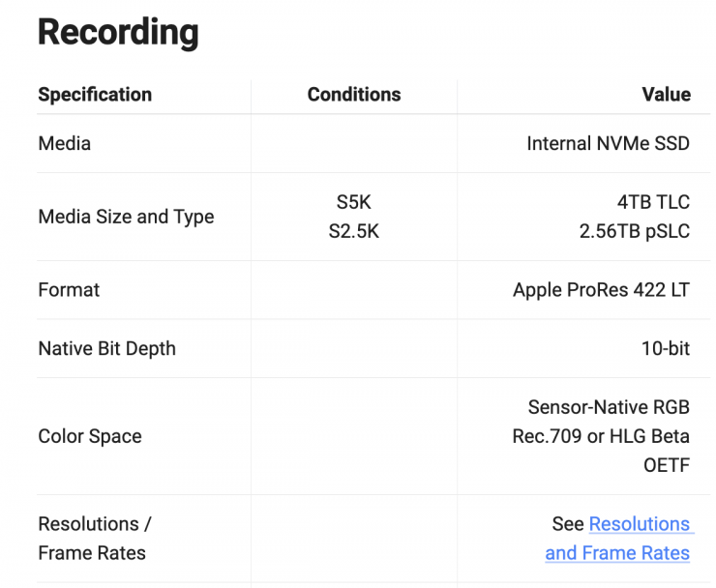Click the Media Size and Type label
The height and width of the screenshot is (588, 716).
click(126, 217)
